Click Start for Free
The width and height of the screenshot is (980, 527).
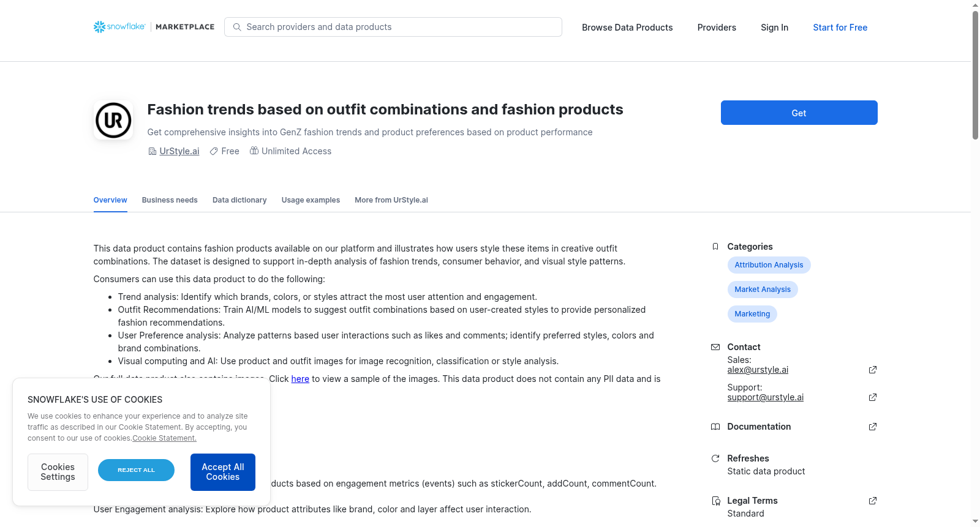(840, 28)
